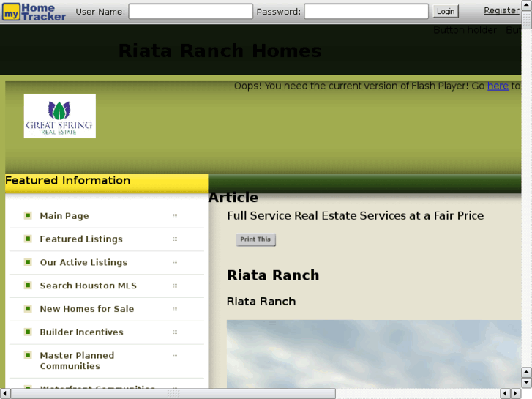Image resolution: width=532 pixels, height=399 pixels.
Task: Click the 'Button holder' text at top
Action: (465, 30)
